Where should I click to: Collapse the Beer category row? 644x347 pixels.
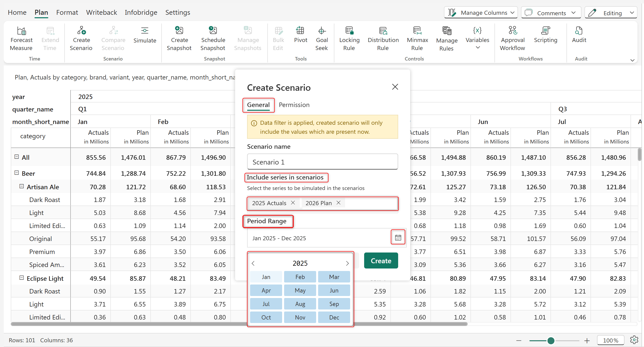[17, 173]
